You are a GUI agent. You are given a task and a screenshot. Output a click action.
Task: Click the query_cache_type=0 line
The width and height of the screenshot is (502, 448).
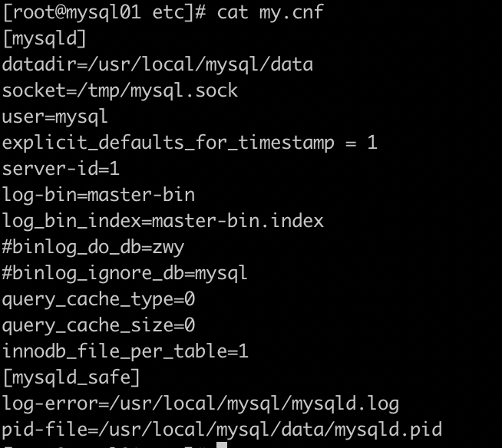coord(98,299)
